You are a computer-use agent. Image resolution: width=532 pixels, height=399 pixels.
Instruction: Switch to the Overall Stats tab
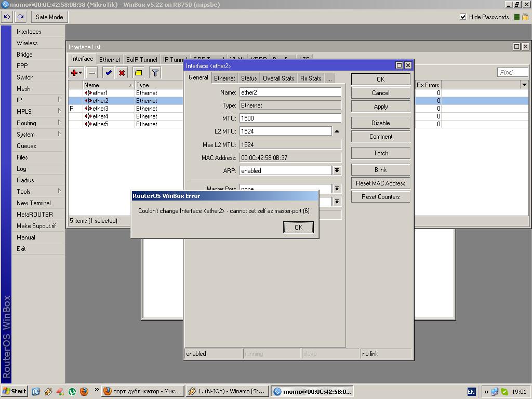click(x=278, y=78)
